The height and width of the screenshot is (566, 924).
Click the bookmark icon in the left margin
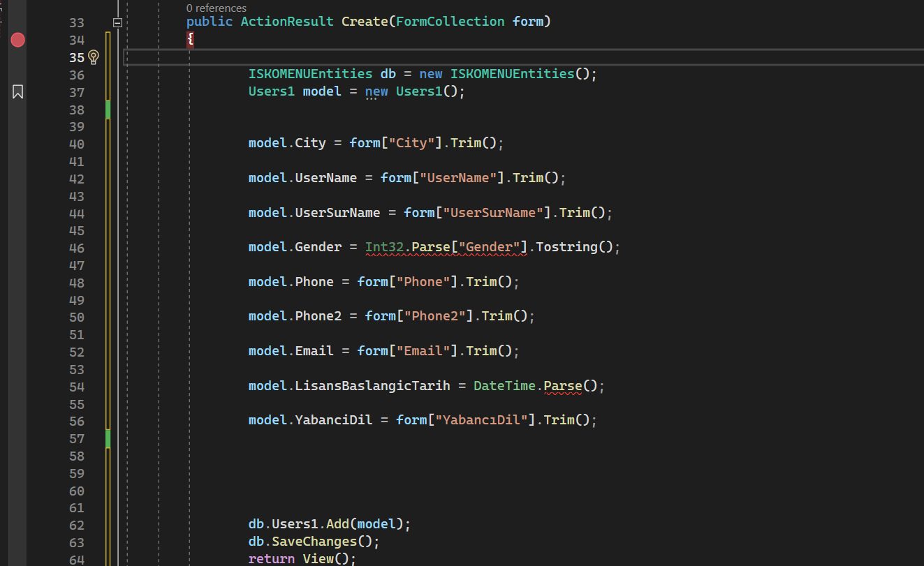click(17, 91)
